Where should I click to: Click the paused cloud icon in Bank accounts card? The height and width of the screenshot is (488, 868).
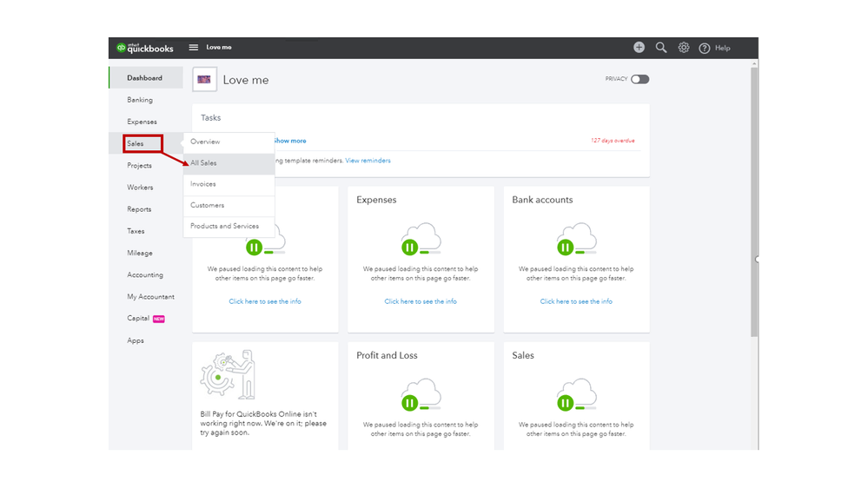click(576, 240)
